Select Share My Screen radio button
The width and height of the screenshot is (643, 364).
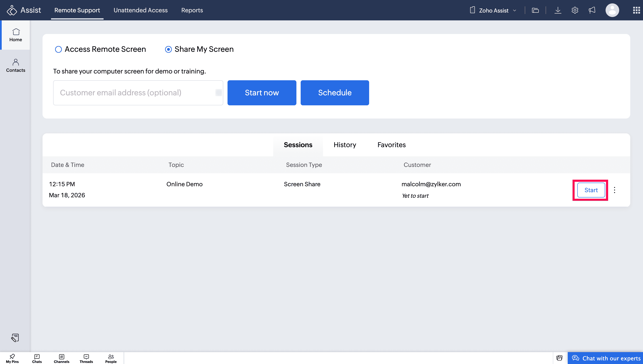[x=168, y=49]
